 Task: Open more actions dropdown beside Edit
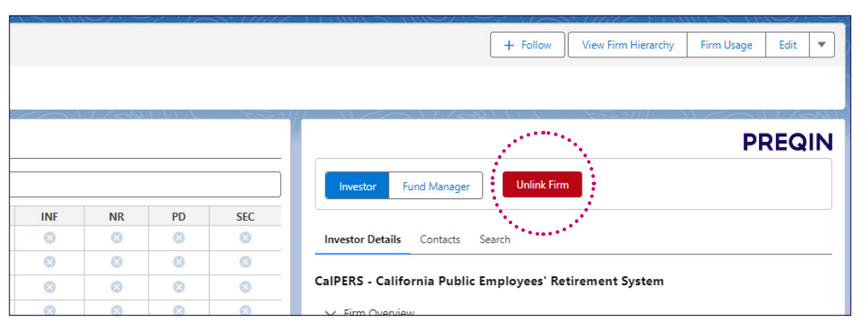coord(822,45)
